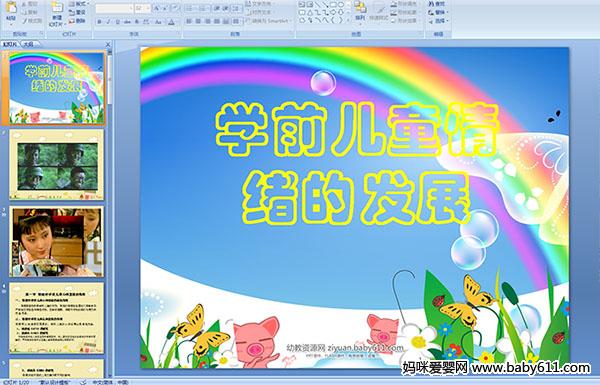Open the Character Spacing dropdown
600x385 pixels.
click(147, 22)
